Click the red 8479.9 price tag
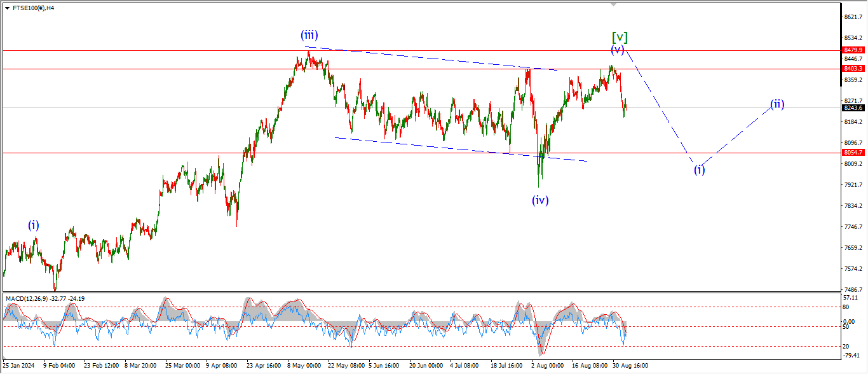Image resolution: width=868 pixels, height=374 pixels. point(853,50)
